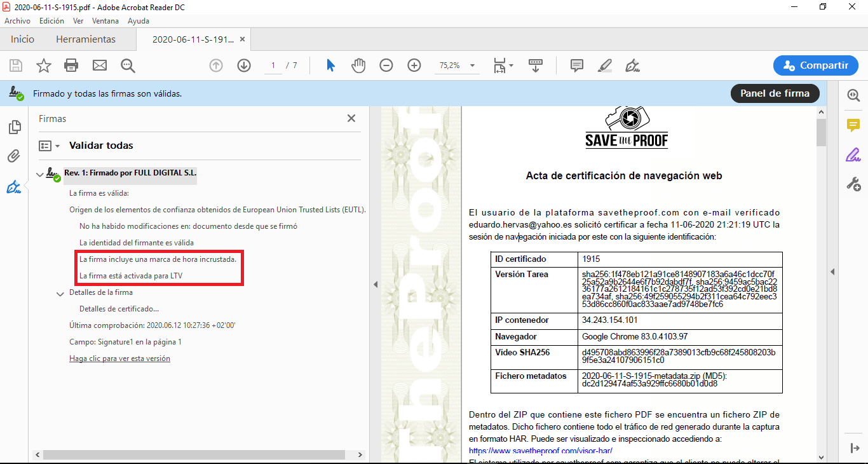Viewport: 868px width, 464px height.
Task: Add a comment note icon
Action: [577, 65]
